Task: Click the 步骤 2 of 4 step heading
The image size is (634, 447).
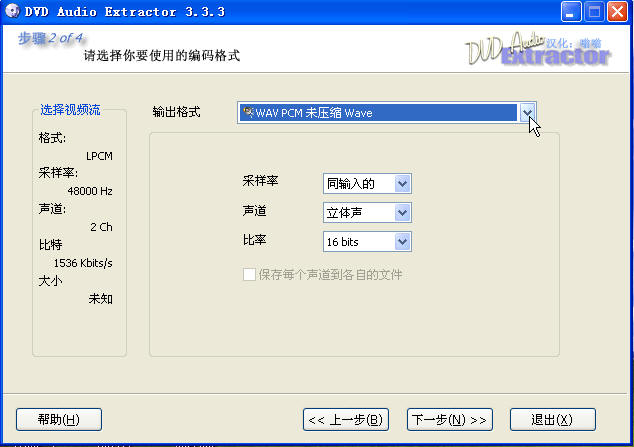Action: pos(51,38)
